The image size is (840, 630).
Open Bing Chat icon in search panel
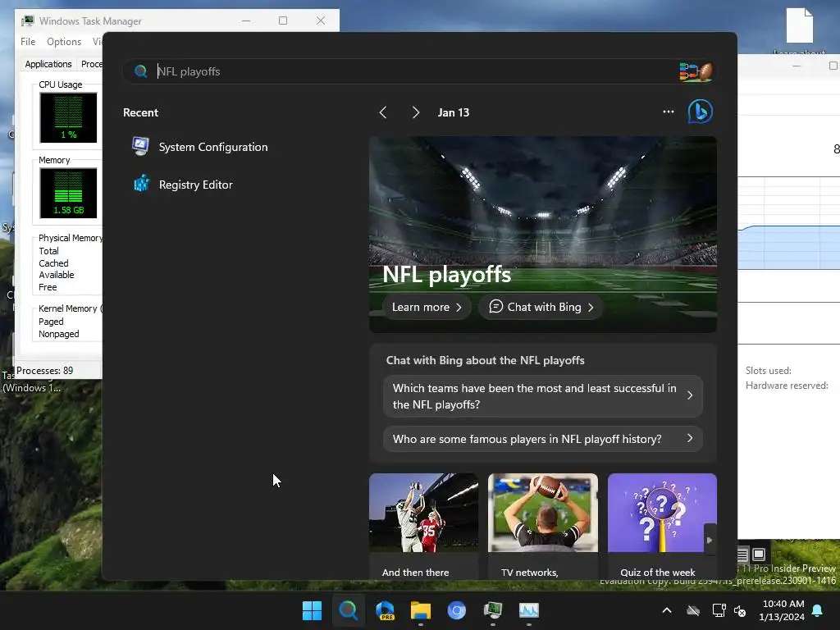[x=701, y=112]
